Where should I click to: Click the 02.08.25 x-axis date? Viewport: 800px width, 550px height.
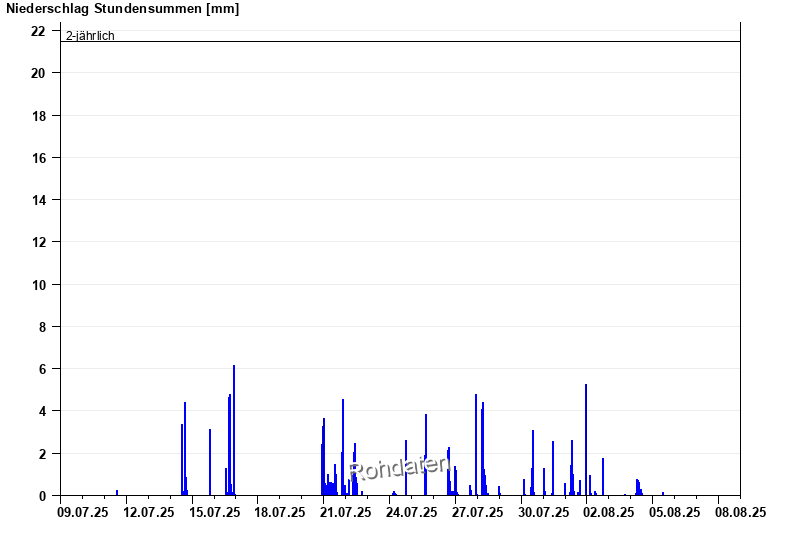pos(609,512)
